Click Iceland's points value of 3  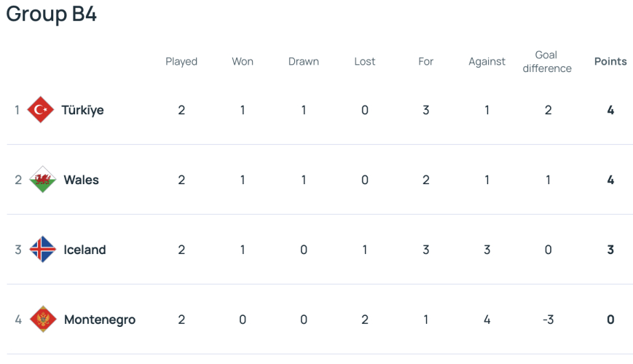[x=610, y=250]
